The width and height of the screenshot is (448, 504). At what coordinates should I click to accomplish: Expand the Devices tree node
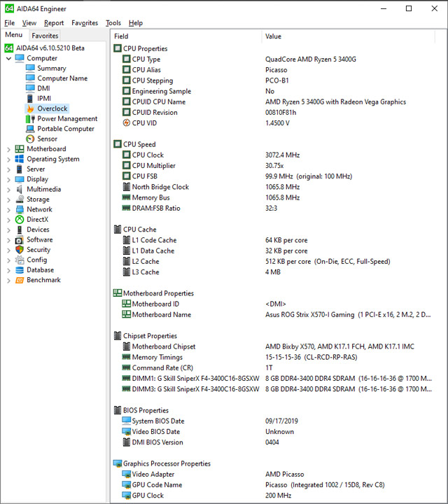pyautogui.click(x=8, y=230)
